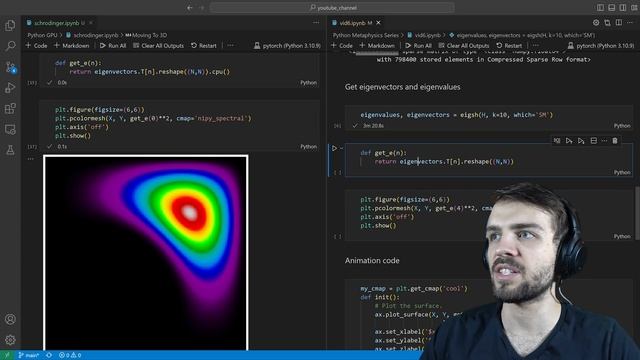This screenshot has width=640, height=360.
Task: Open notebook diff icon in vid6 editor
Action: [x=607, y=23]
